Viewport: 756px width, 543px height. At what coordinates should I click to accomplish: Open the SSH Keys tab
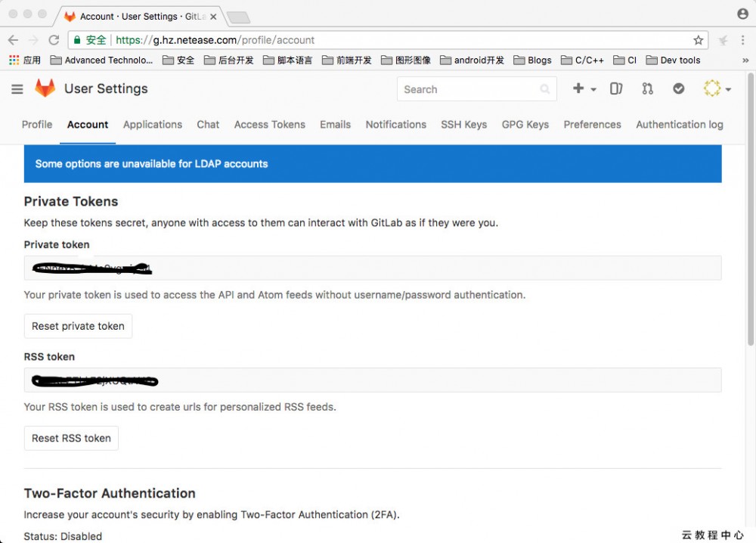pyautogui.click(x=463, y=124)
